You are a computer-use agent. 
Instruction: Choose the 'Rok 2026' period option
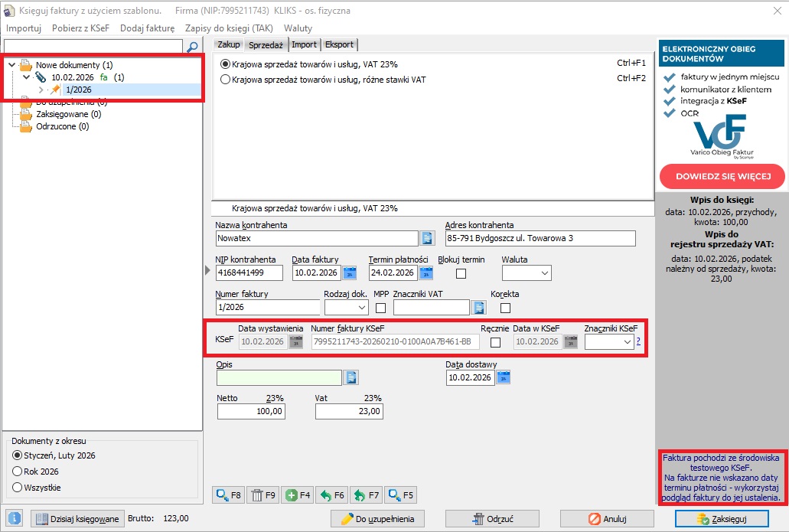(x=17, y=472)
